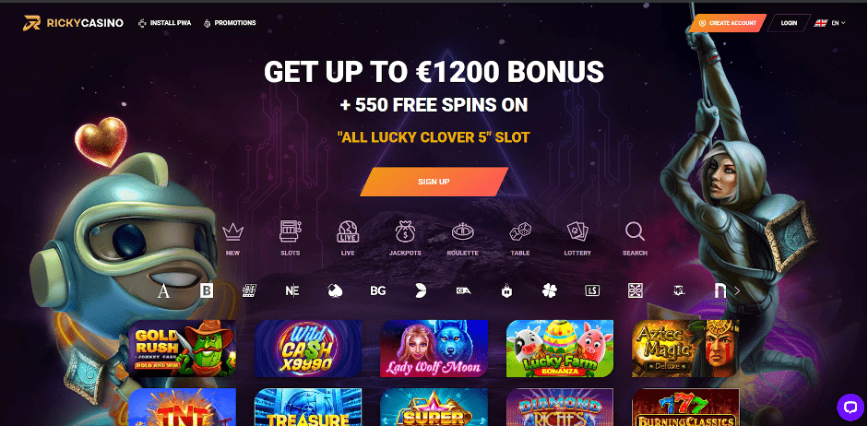The image size is (868, 426).
Task: Choose the Jackpots money bag icon
Action: [405, 231]
